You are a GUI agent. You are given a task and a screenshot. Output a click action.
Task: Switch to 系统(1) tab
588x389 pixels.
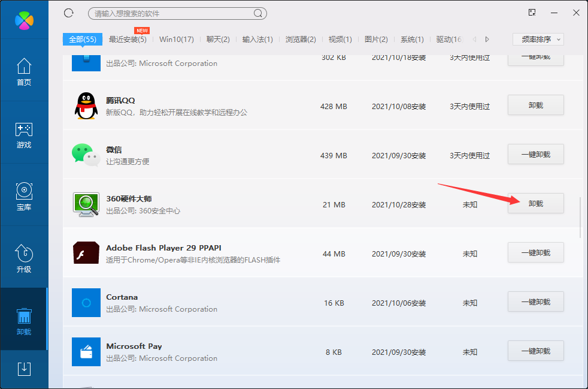pyautogui.click(x=412, y=40)
